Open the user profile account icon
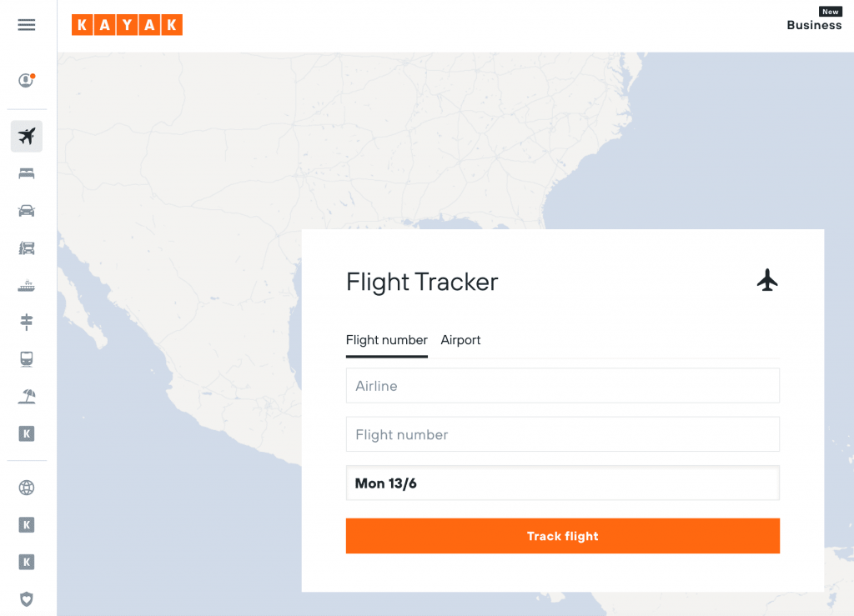 (x=27, y=81)
